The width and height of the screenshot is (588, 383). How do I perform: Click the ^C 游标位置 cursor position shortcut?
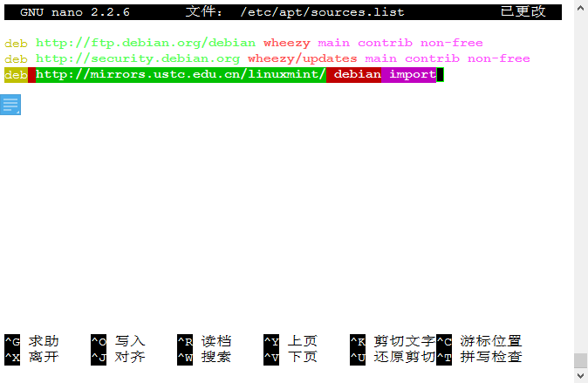click(479, 341)
